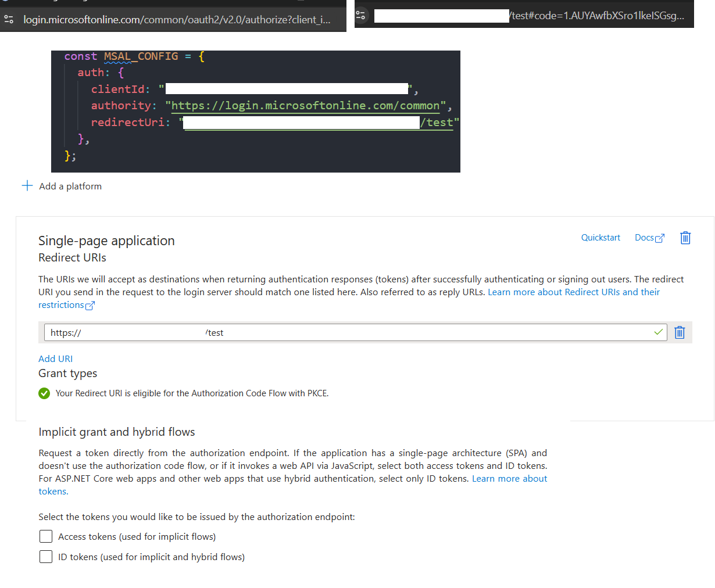Click the green validation checkmark in URI field
The image size is (715, 588).
pyautogui.click(x=658, y=332)
